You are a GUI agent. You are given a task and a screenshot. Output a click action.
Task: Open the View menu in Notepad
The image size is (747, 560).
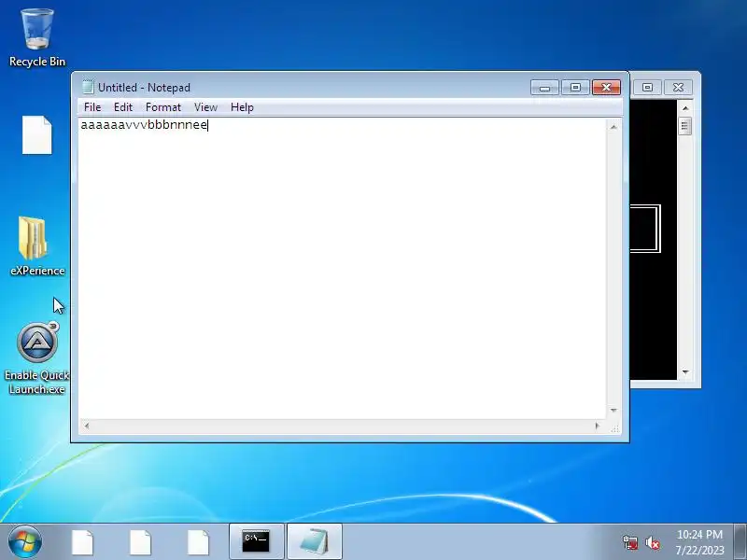205,107
